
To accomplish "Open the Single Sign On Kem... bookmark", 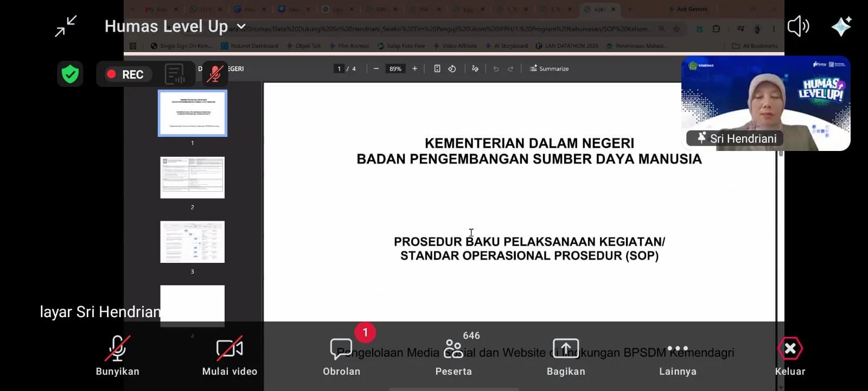I will (182, 46).
